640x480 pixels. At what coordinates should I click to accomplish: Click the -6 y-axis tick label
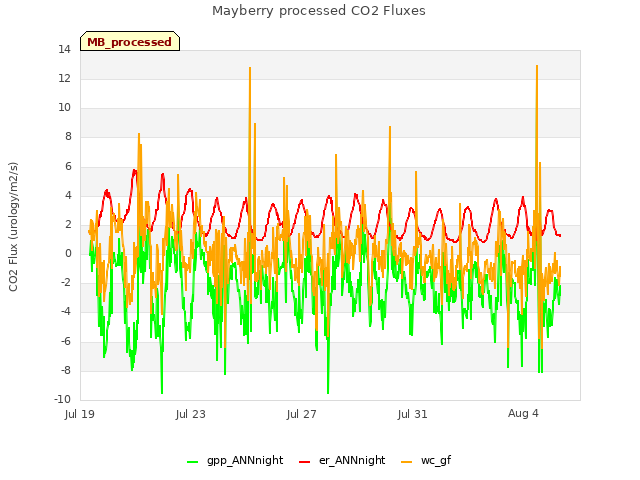[66, 341]
